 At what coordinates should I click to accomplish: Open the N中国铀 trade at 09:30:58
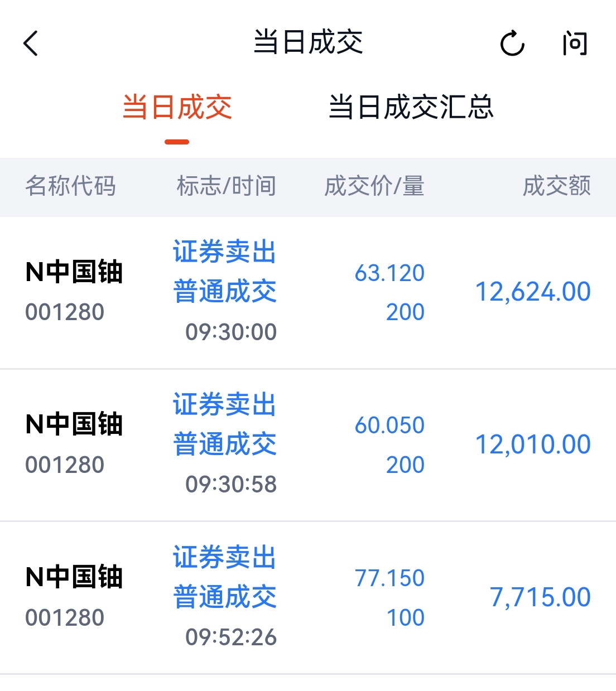tap(308, 445)
